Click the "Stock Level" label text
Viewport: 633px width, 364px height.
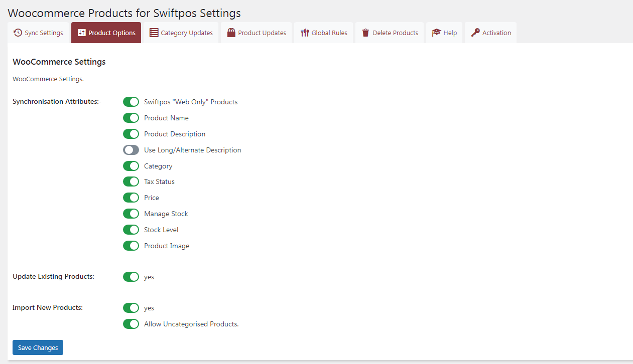(x=161, y=230)
